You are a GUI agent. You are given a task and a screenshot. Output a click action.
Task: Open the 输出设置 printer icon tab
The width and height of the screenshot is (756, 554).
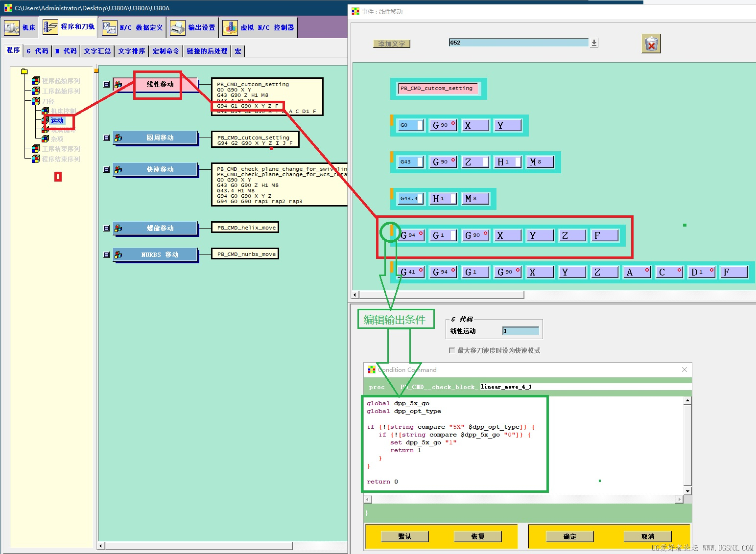click(178, 27)
